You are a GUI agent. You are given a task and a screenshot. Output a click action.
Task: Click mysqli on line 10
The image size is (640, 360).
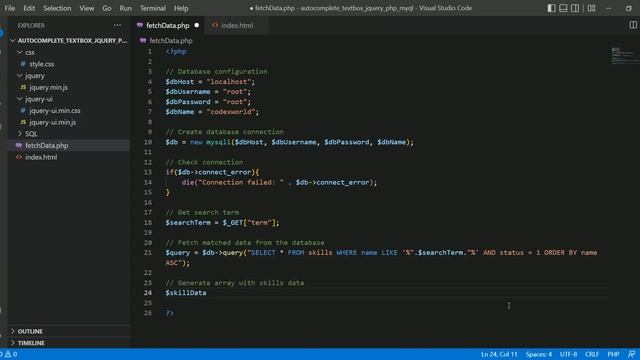[218, 142]
